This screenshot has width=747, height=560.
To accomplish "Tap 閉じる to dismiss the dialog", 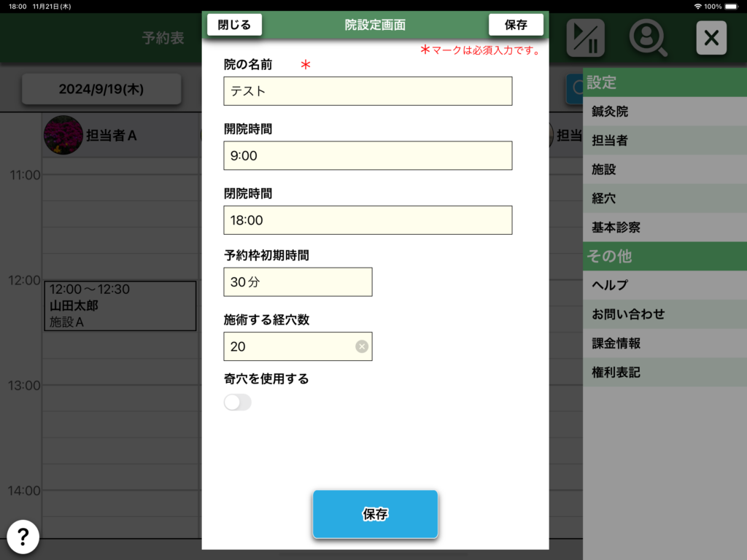I will [234, 25].
